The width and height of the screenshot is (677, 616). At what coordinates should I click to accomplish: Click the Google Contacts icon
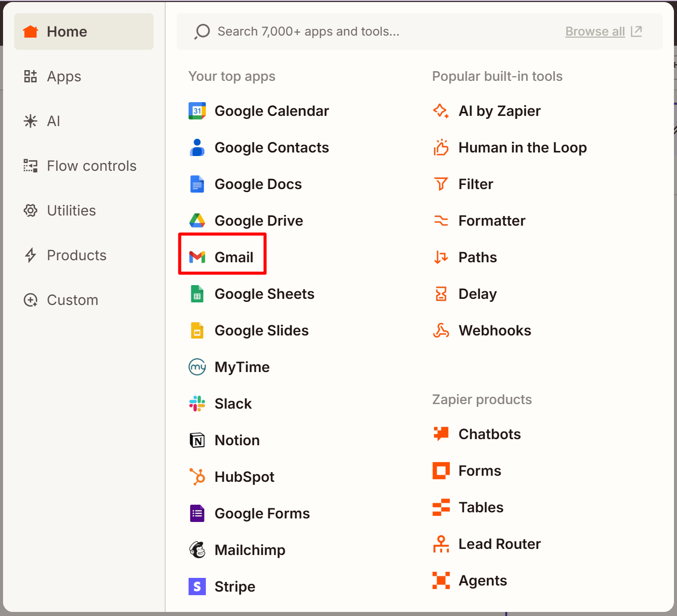(x=197, y=147)
